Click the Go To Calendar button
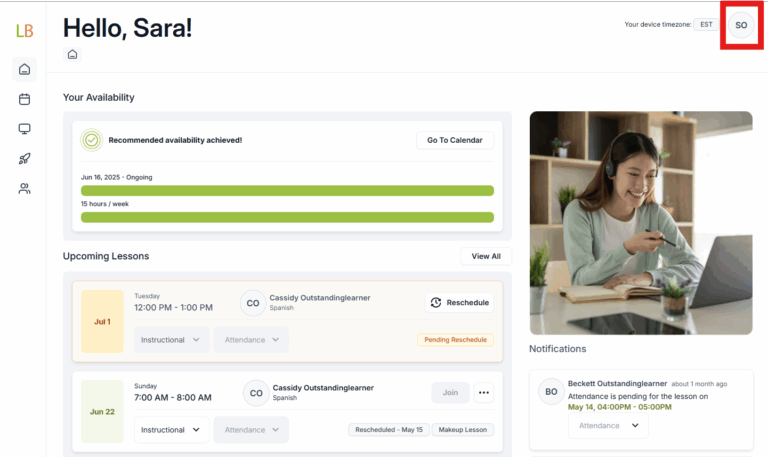This screenshot has width=768, height=457. coord(454,140)
